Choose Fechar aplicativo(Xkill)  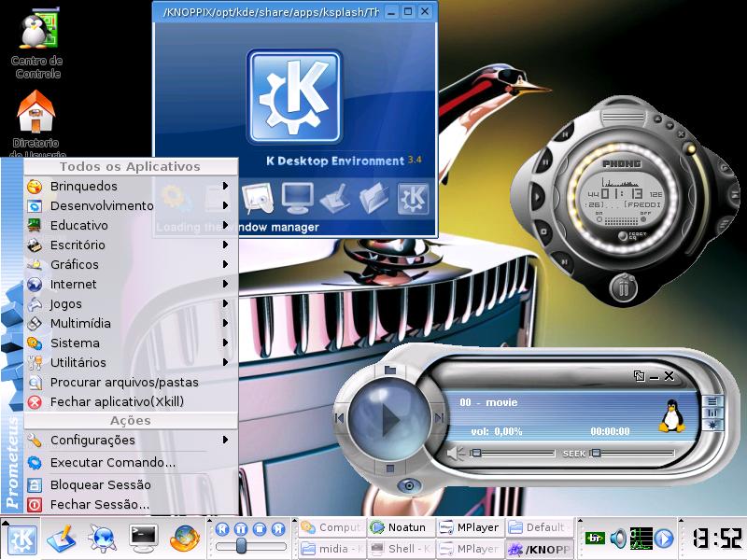click(131, 401)
